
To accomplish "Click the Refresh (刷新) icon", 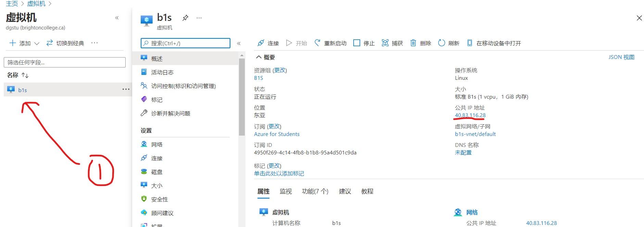I will 442,43.
